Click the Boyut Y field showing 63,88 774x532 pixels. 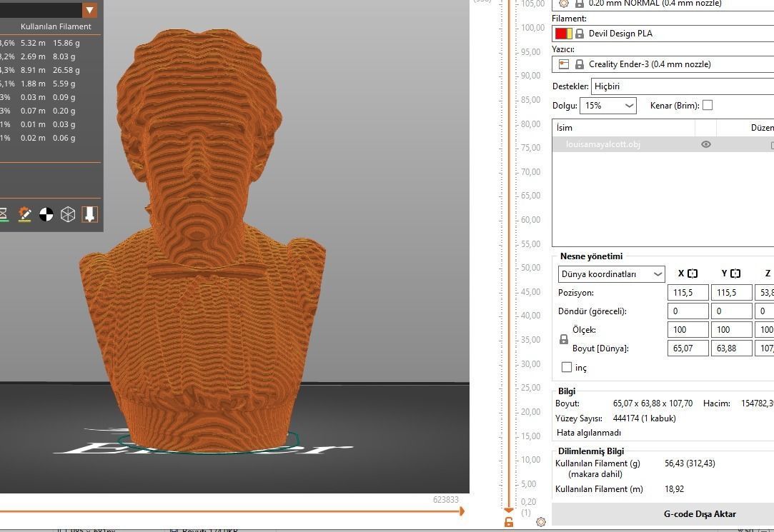pyautogui.click(x=731, y=348)
